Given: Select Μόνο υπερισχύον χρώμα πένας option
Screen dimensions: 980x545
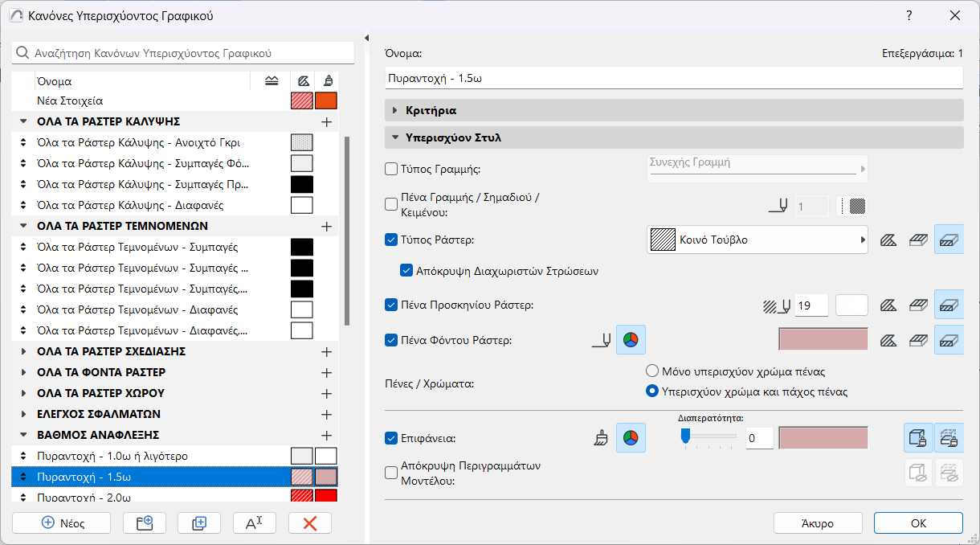Looking at the screenshot, I should pos(652,371).
